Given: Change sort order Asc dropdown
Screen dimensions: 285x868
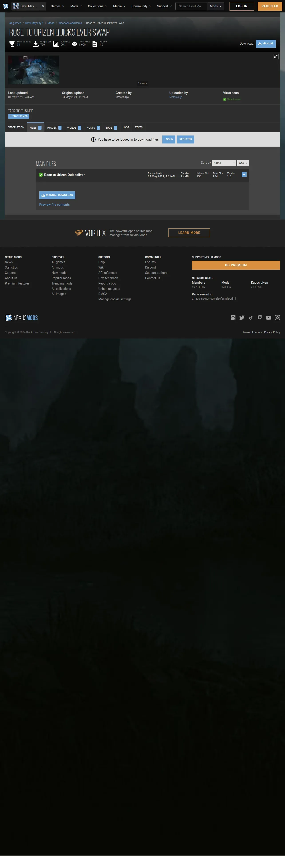Looking at the screenshot, I should pyautogui.click(x=243, y=163).
